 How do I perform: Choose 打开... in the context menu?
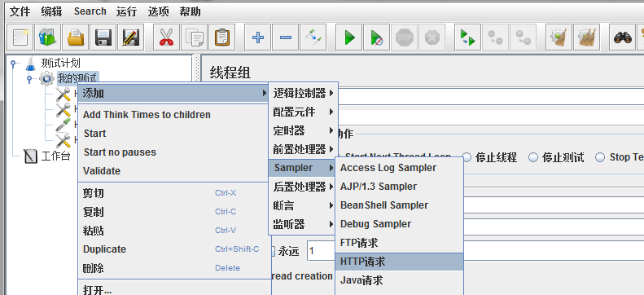174,289
